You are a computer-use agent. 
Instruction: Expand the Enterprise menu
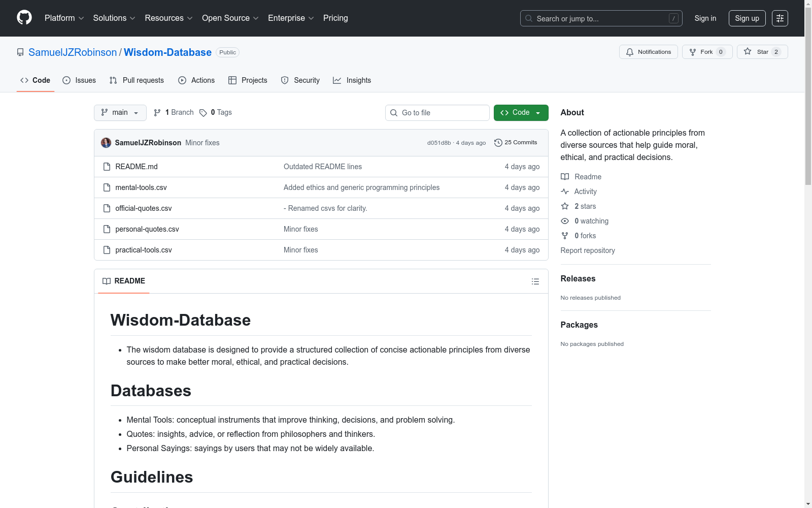point(291,18)
